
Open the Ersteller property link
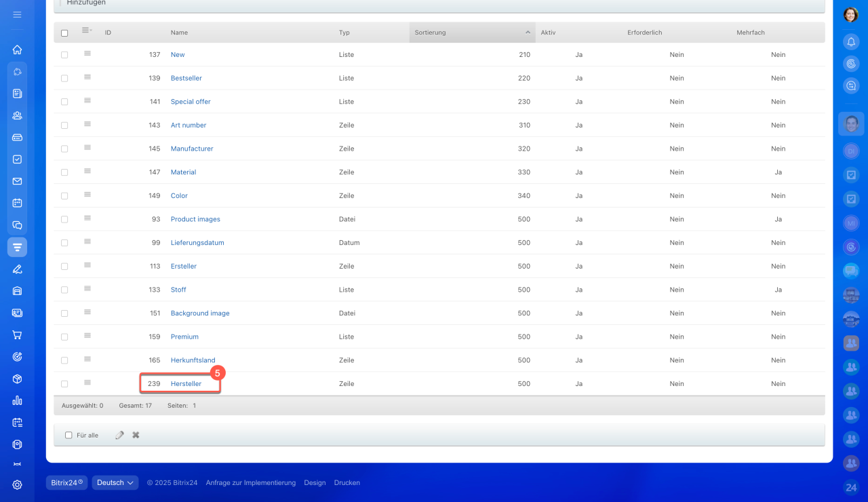(x=184, y=267)
